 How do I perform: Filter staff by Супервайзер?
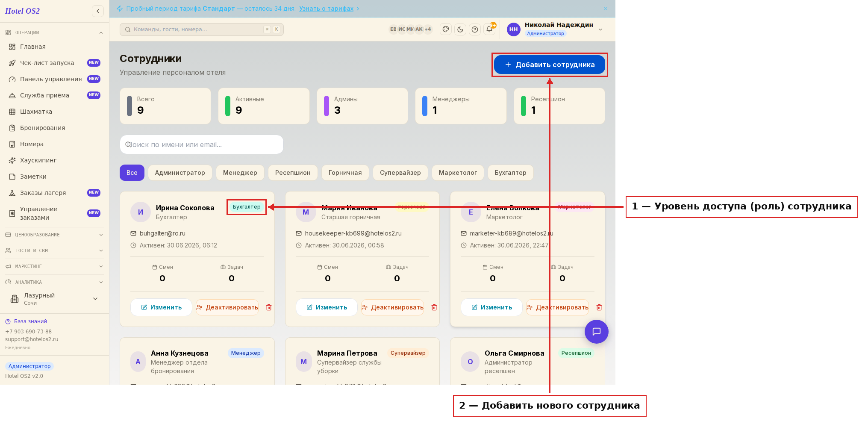click(x=400, y=173)
